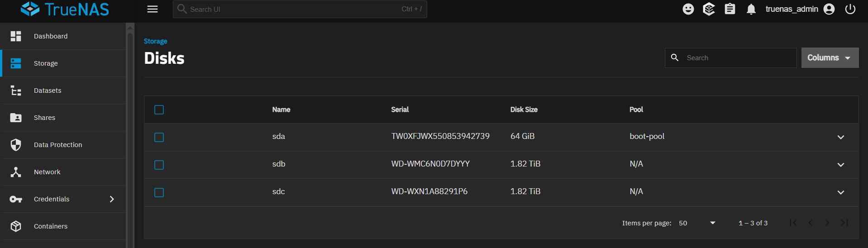Image resolution: width=868 pixels, height=248 pixels.
Task: Sort by the Name column header
Action: (281, 110)
